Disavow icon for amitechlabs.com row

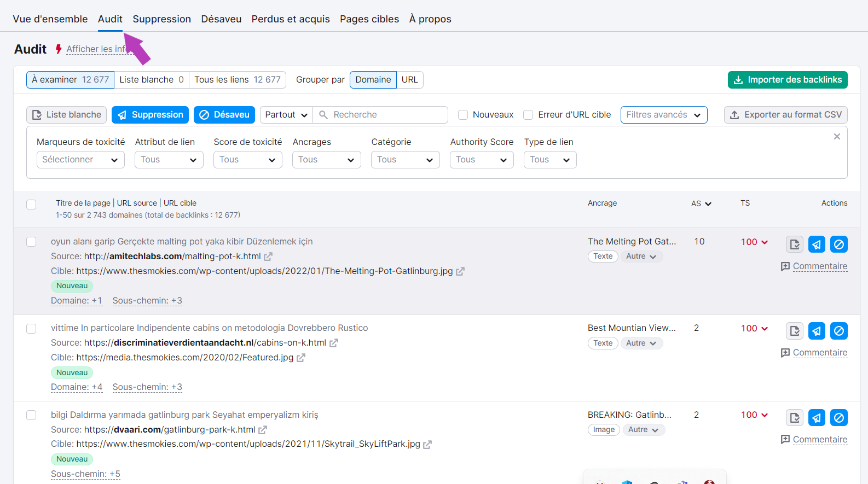(x=839, y=244)
